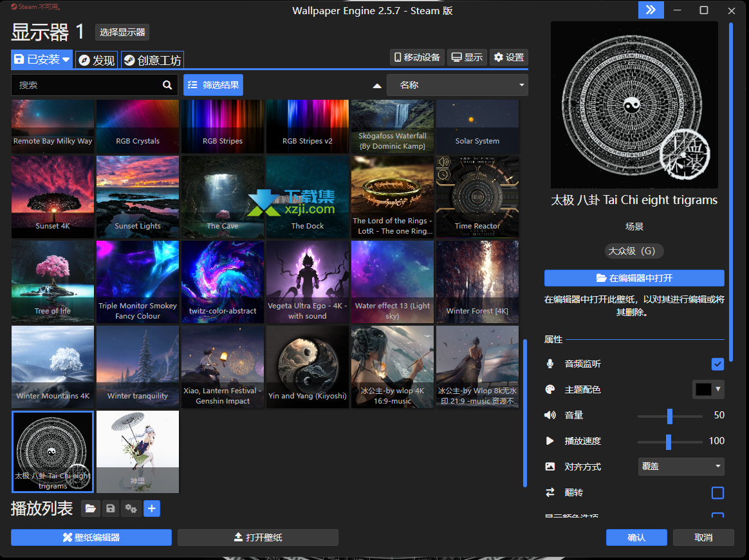Click 选择显示器 button
The width and height of the screenshot is (749, 560).
click(122, 32)
